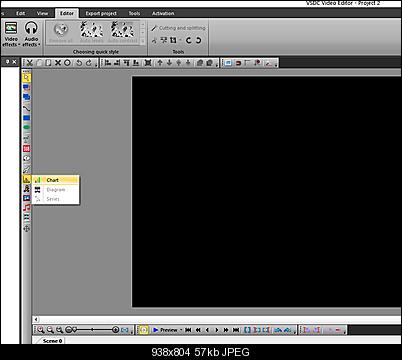Select the Scene 0 tab
The image size is (402, 360).
coord(52,341)
